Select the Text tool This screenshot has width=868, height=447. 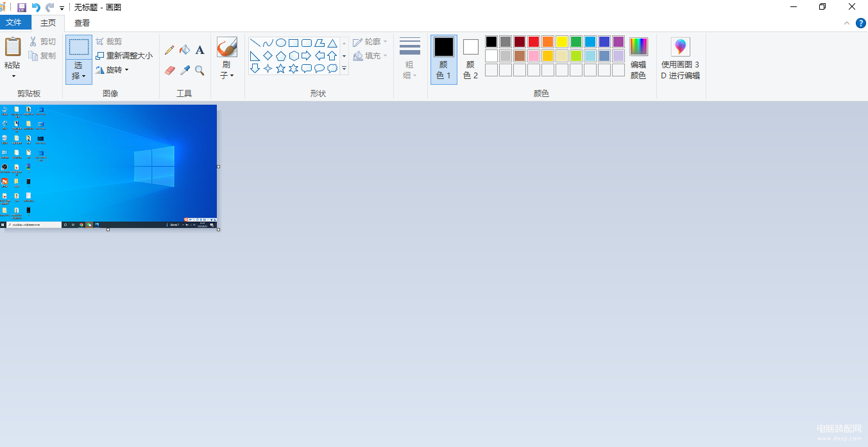point(200,50)
